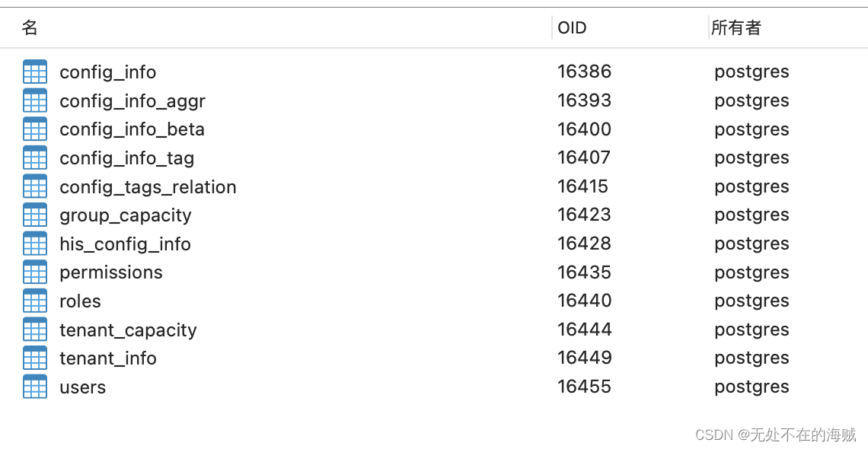This screenshot has height=449, width=868.
Task: Click the users table icon
Action: pos(35,387)
